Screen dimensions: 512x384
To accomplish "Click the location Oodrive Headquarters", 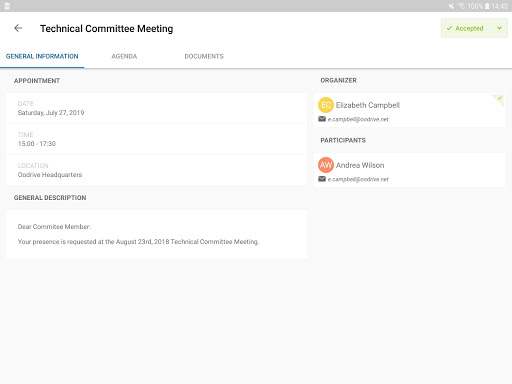I will pyautogui.click(x=50, y=175).
